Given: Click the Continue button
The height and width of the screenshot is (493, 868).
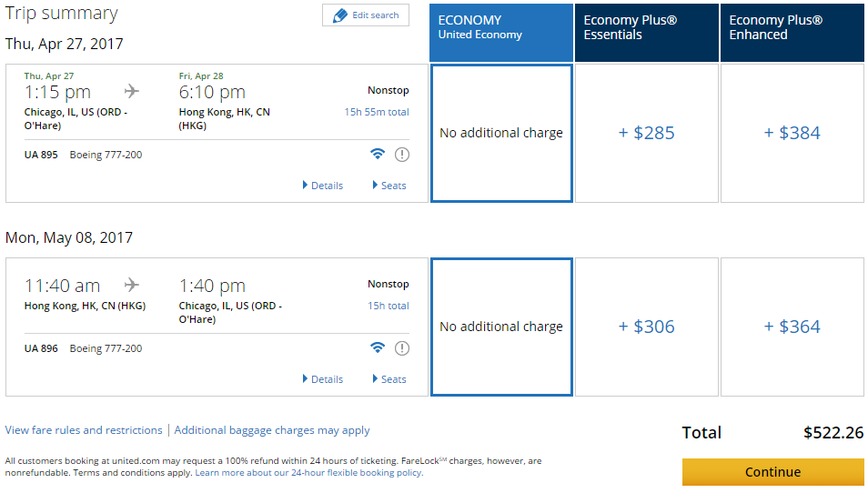Looking at the screenshot, I should [772, 472].
